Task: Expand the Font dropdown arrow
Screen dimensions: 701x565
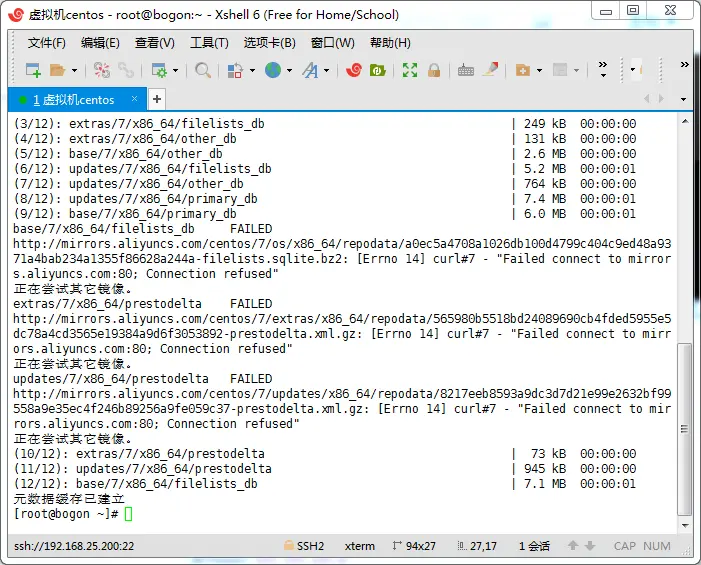Action: click(x=326, y=70)
